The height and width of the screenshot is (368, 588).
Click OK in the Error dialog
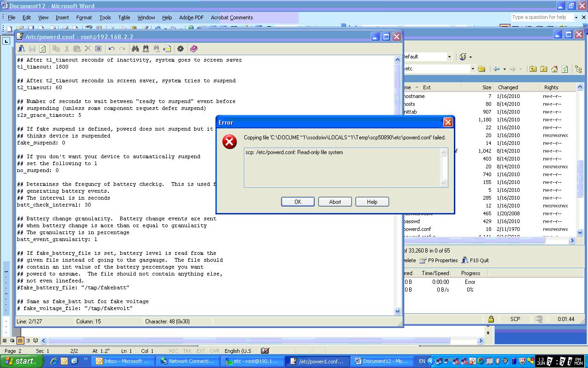(x=298, y=201)
